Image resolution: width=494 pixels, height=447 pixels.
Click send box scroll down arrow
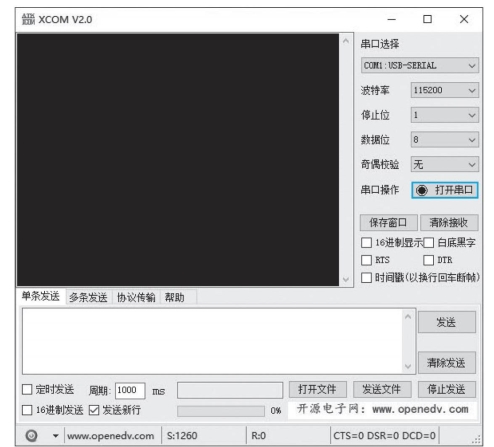tap(408, 366)
